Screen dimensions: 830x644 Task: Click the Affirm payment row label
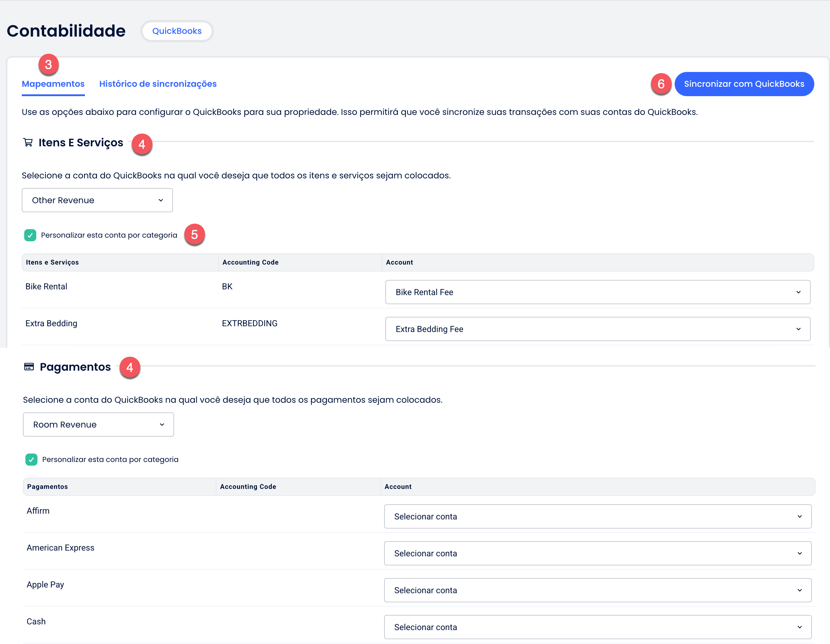pos(38,511)
